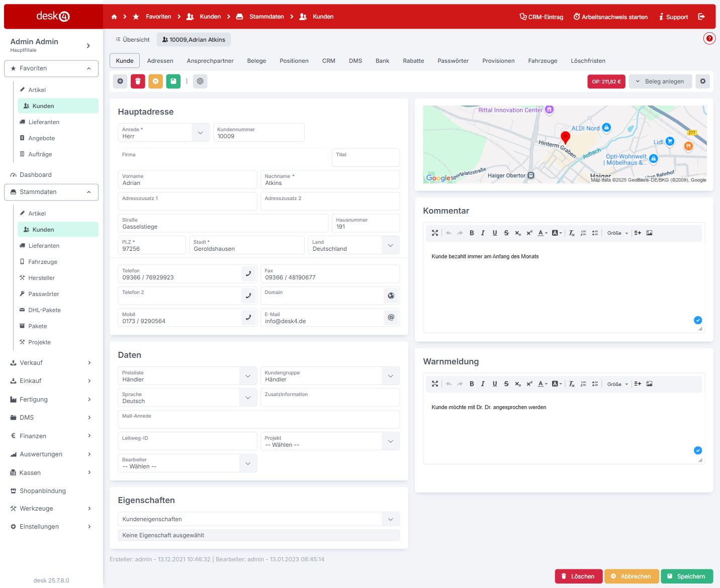Toggle italic in the Warnmeldung editor
720x588 pixels.
pyautogui.click(x=483, y=384)
